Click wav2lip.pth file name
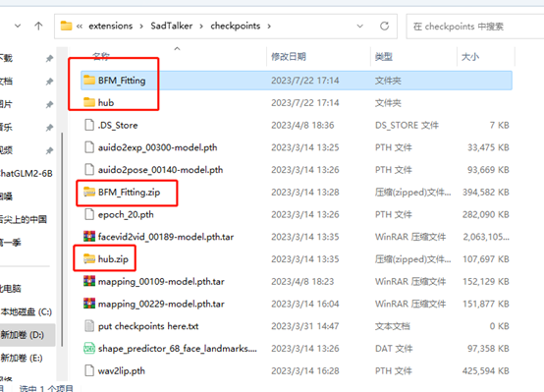This screenshot has width=544, height=392. pos(122,371)
